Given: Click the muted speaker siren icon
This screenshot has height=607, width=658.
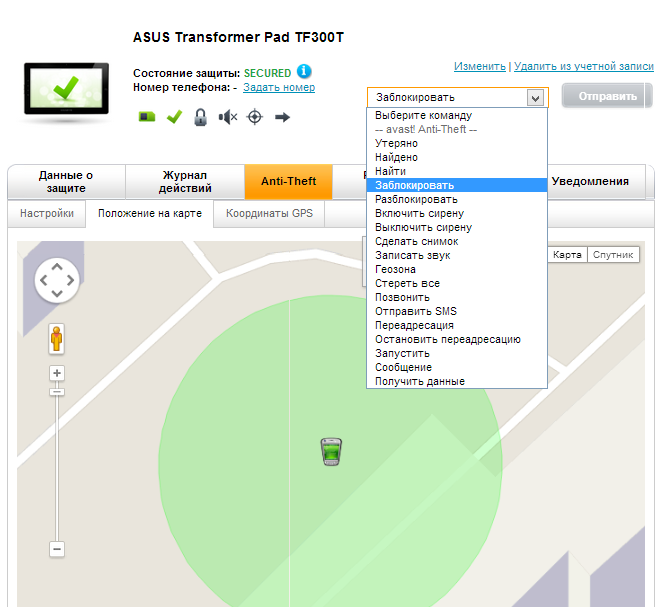Looking at the screenshot, I should pyautogui.click(x=228, y=117).
